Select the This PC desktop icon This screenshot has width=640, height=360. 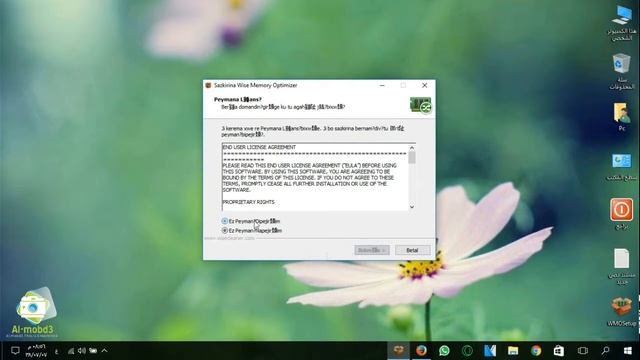622,23
